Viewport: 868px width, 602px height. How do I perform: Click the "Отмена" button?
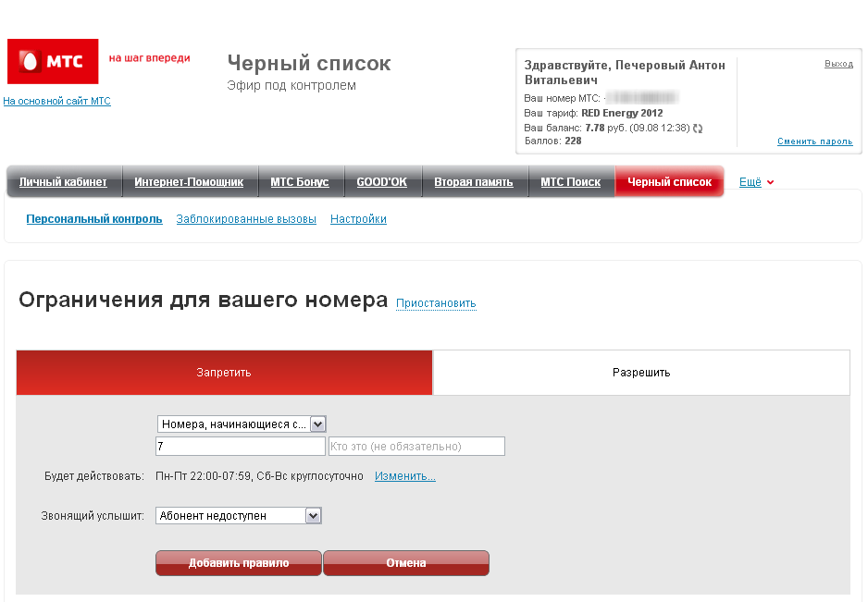[405, 563]
